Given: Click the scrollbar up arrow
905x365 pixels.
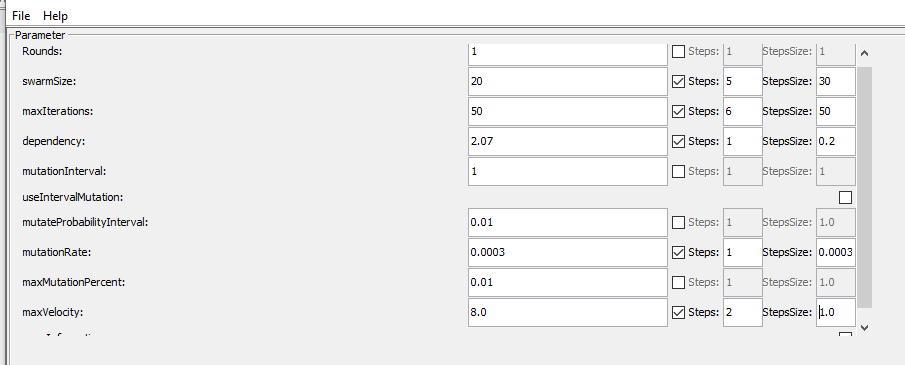Looking at the screenshot, I should pos(864,53).
